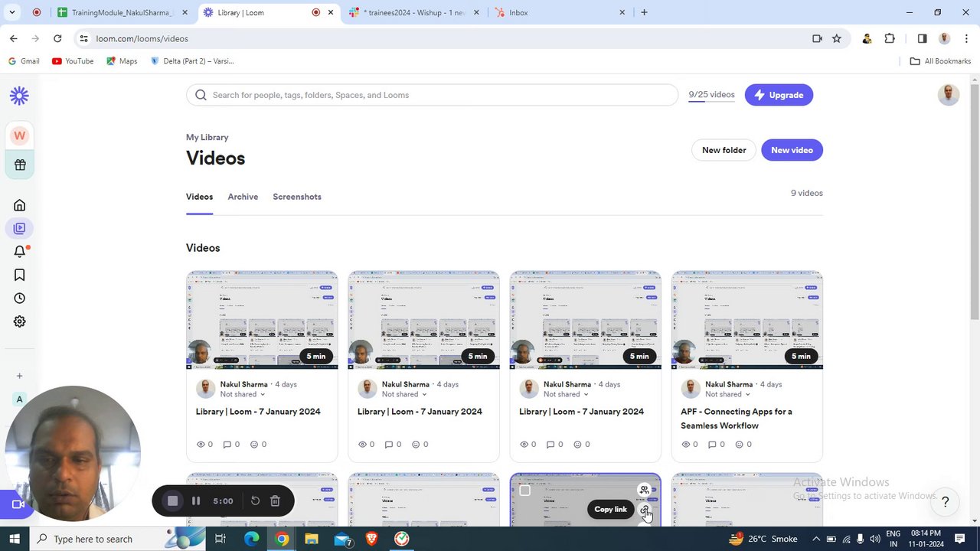
Task: Tick the checkbox on the hovered video thumbnail
Action: tap(524, 491)
